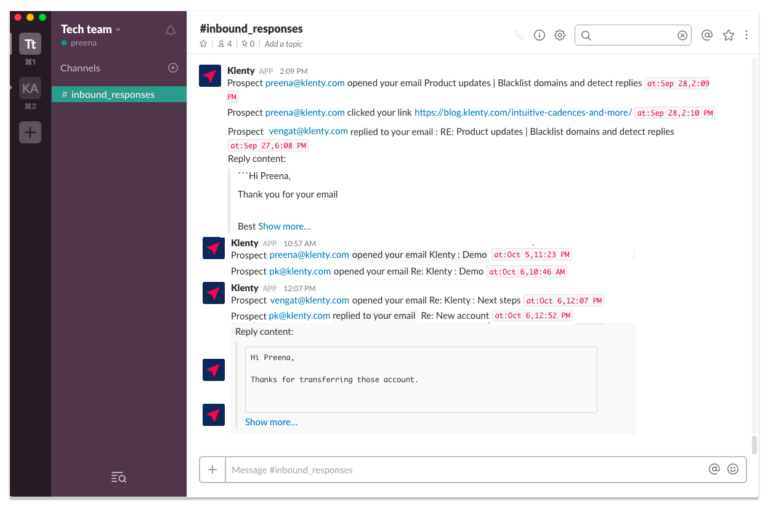Click the notifications bell icon

[x=170, y=30]
